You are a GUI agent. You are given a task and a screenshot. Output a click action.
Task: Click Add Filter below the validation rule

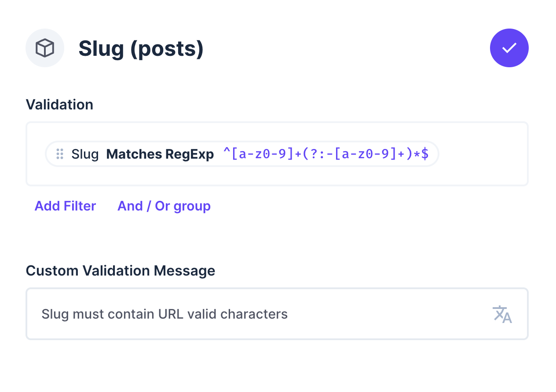pos(65,206)
